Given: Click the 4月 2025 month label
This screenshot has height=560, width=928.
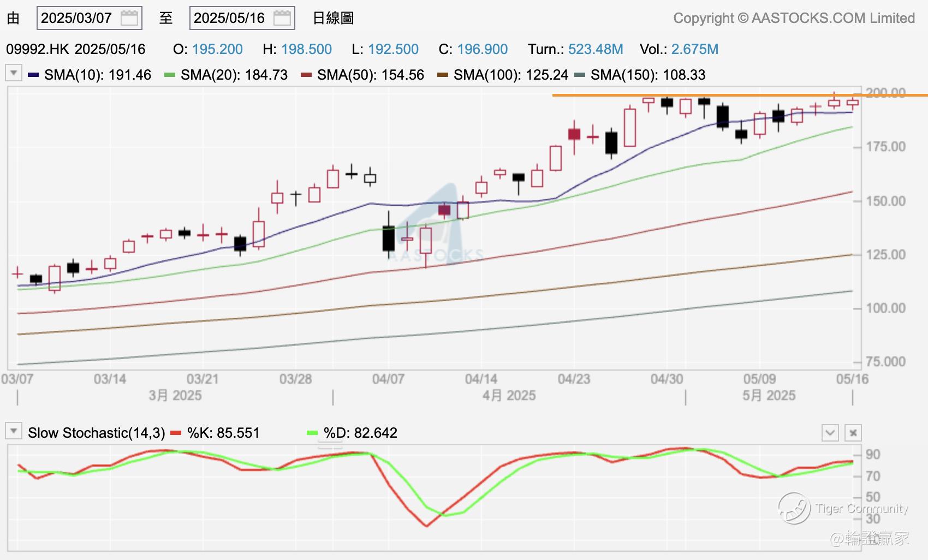Looking at the screenshot, I should click(x=509, y=395).
